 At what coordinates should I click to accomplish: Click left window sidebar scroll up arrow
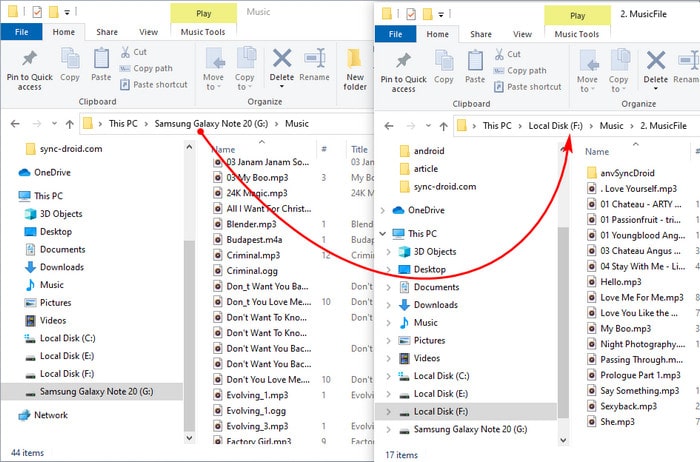click(x=189, y=147)
